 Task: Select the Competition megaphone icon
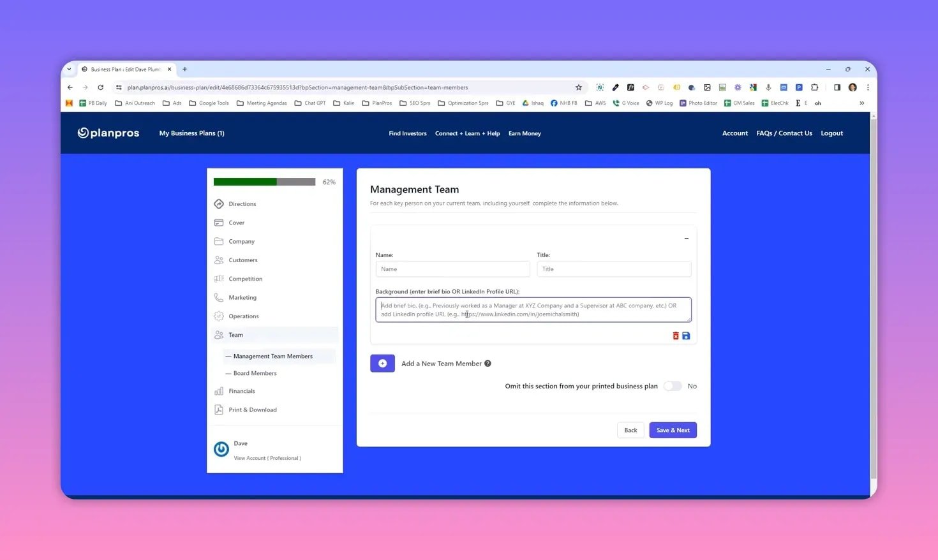coord(219,279)
